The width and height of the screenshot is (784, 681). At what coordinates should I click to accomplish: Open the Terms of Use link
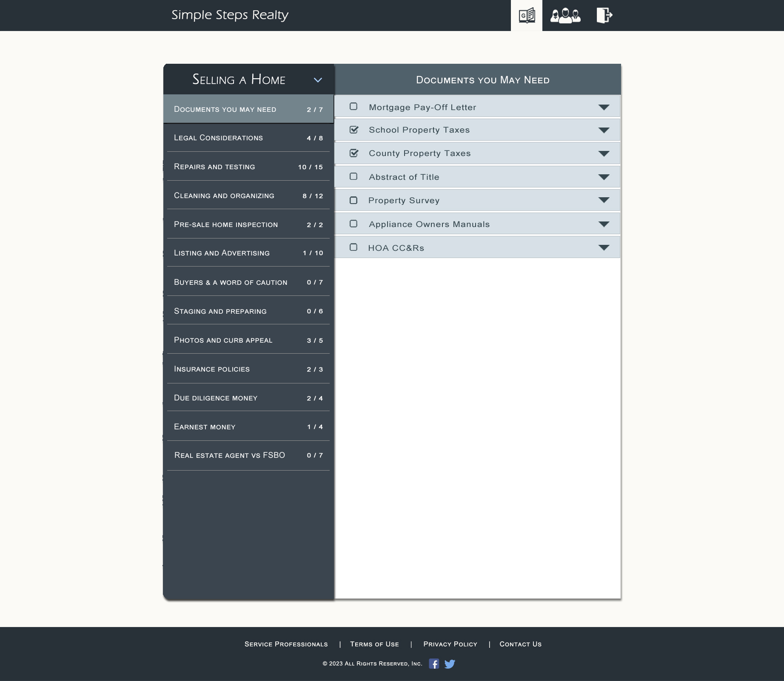[374, 644]
